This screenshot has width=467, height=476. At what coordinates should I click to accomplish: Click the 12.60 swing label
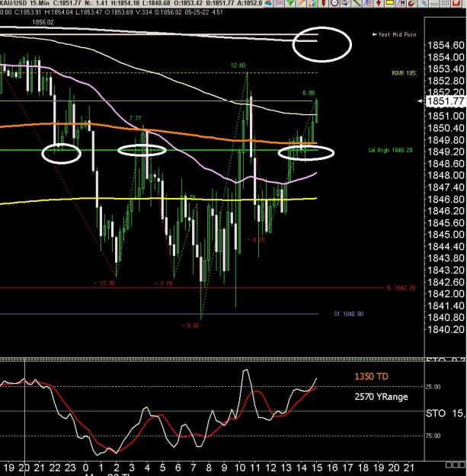pyautogui.click(x=238, y=65)
